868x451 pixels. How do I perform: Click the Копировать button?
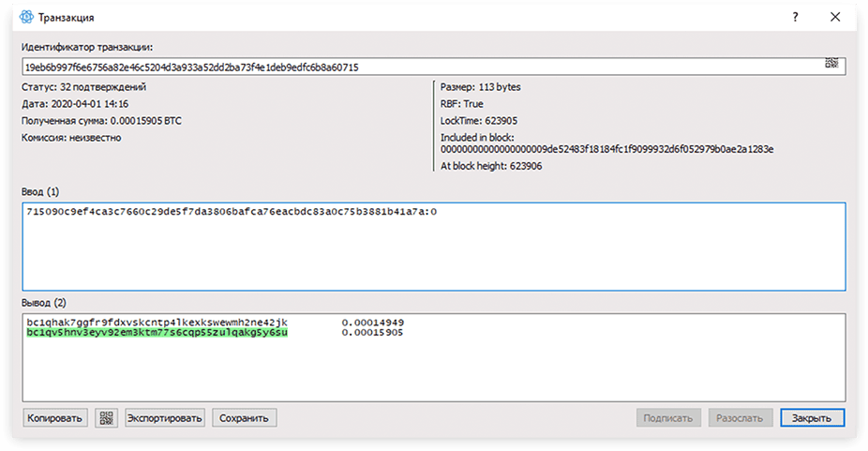pyautogui.click(x=54, y=418)
